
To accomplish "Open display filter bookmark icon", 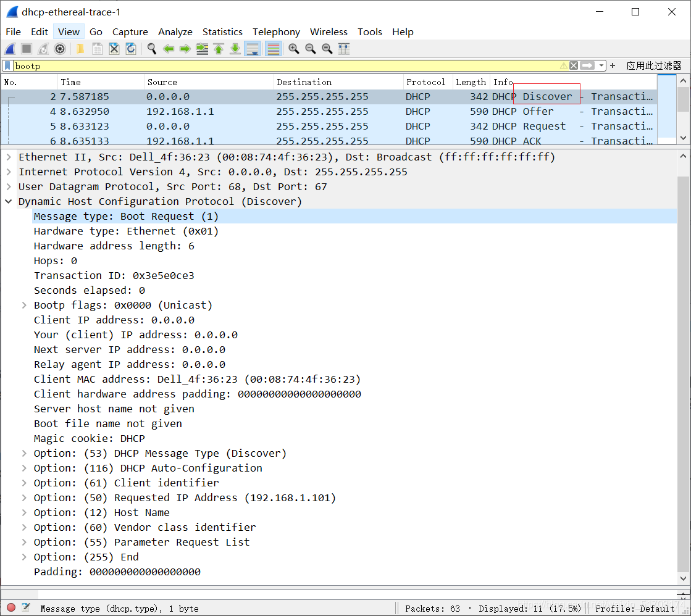I will (x=7, y=65).
